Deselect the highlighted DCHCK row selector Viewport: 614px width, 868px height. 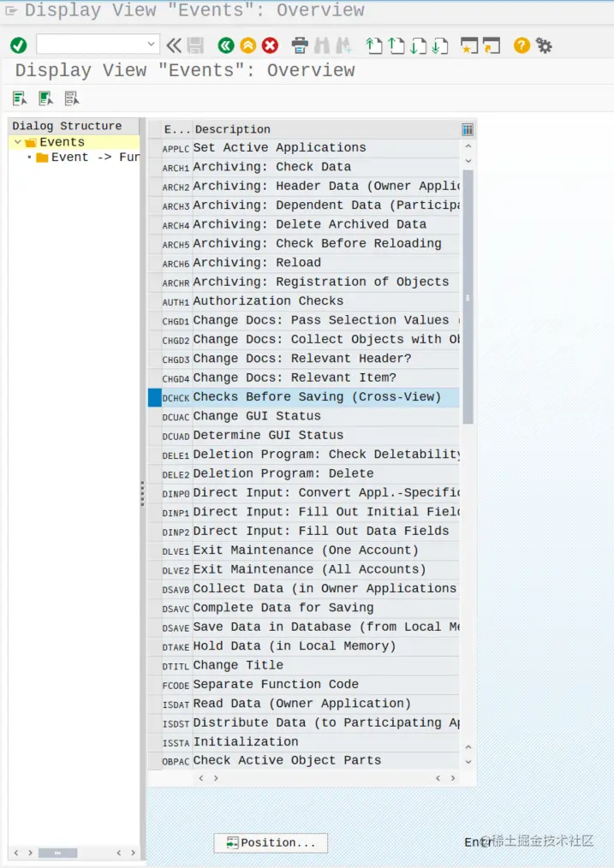coord(154,397)
